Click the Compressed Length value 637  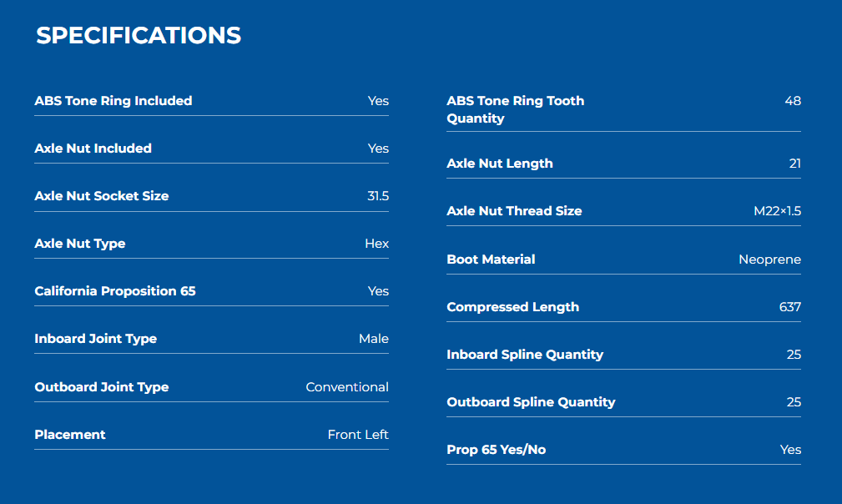(790, 307)
